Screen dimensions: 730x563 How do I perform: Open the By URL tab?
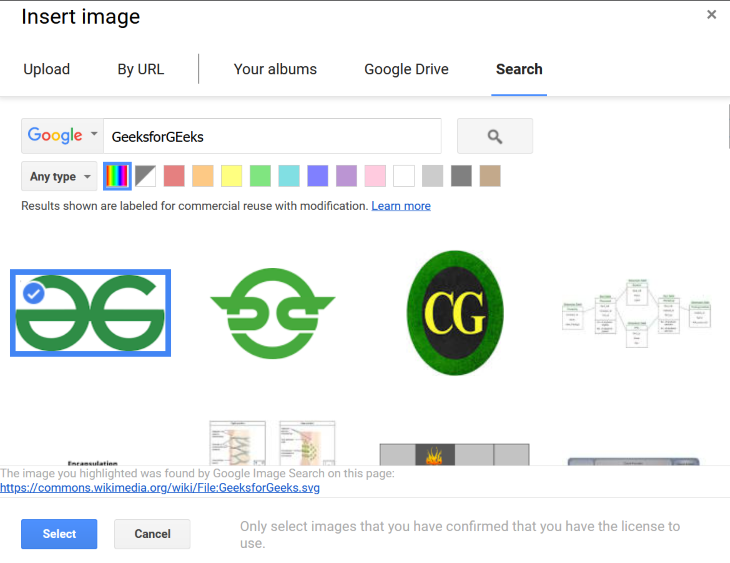pyautogui.click(x=141, y=69)
